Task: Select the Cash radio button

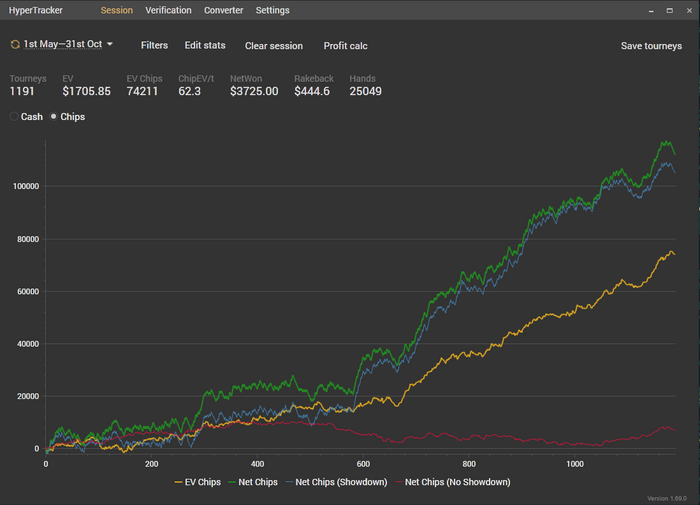Action: coord(14,117)
